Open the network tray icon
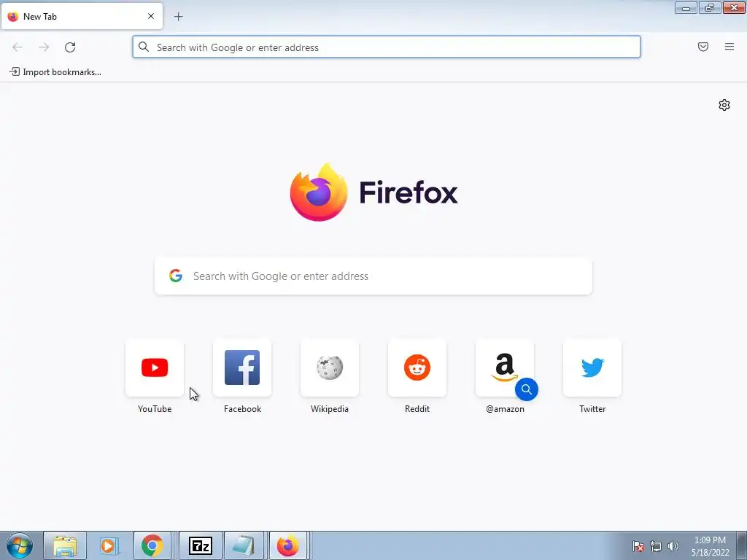This screenshot has width=747, height=560. click(x=656, y=546)
